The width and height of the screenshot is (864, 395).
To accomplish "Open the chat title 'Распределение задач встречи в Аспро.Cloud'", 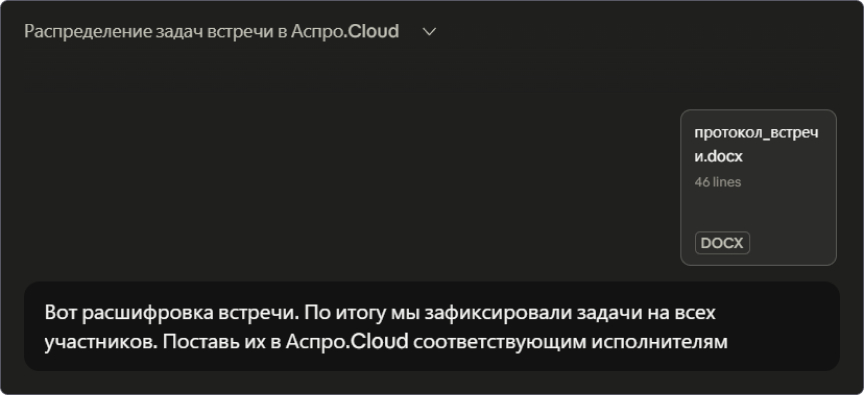I will pos(211,32).
